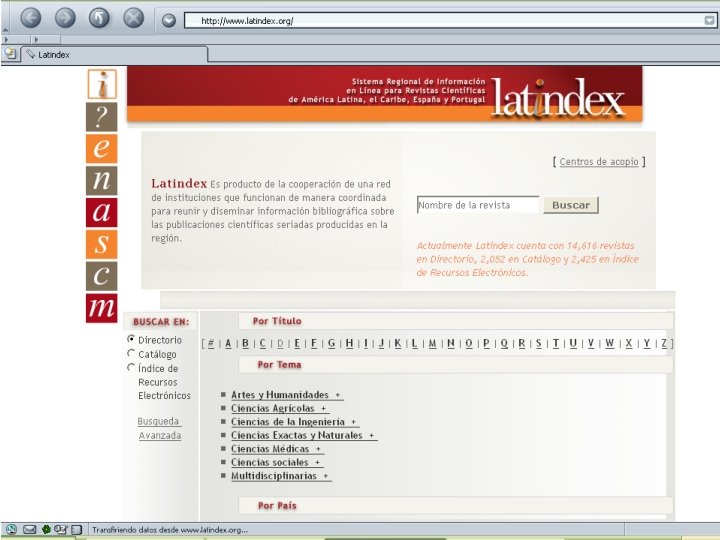
Task: Browse titles starting with M
Action: coord(433,343)
